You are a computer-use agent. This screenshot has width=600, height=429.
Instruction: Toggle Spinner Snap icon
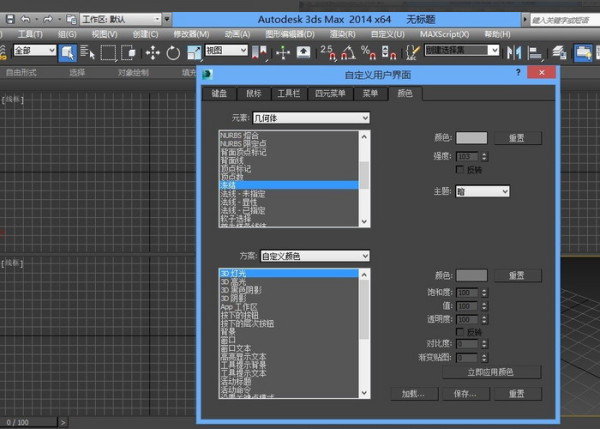389,52
